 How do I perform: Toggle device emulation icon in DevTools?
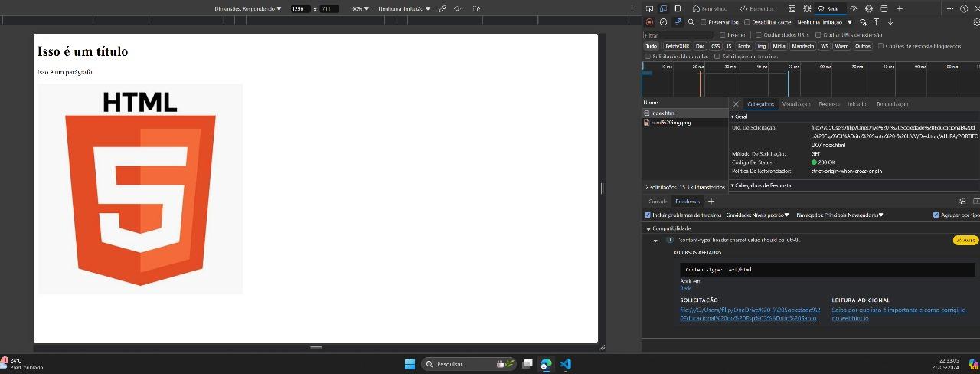click(x=663, y=8)
